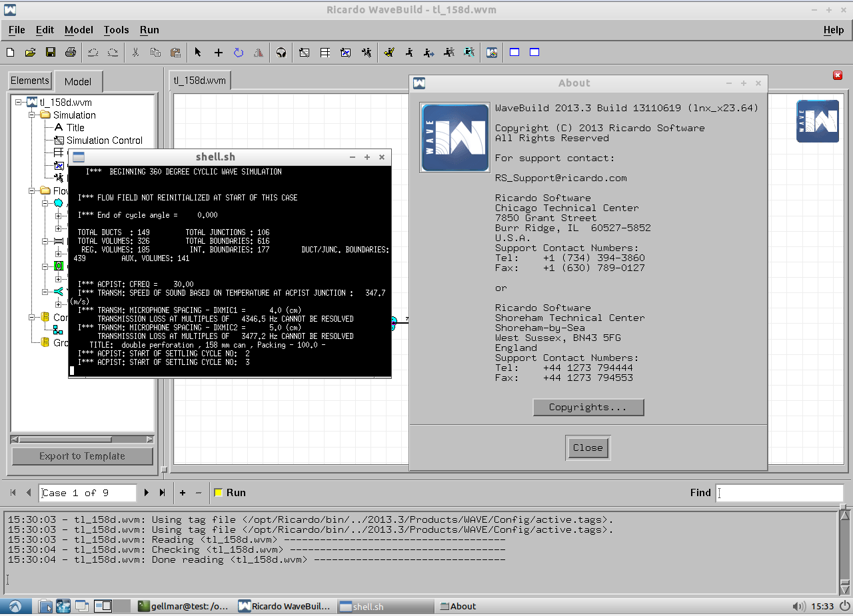Collapse the green square icon tree node
The height and width of the screenshot is (616, 853).
[45, 267]
